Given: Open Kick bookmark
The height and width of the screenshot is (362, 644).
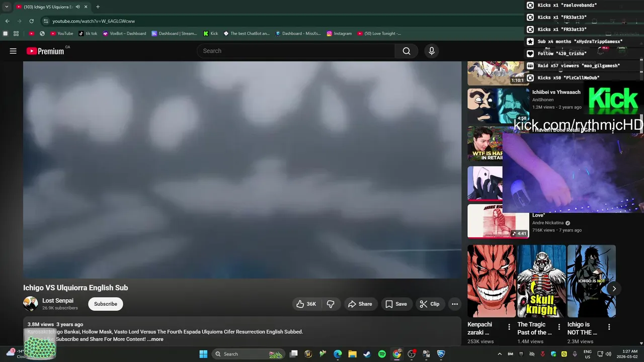Looking at the screenshot, I should pyautogui.click(x=211, y=34).
